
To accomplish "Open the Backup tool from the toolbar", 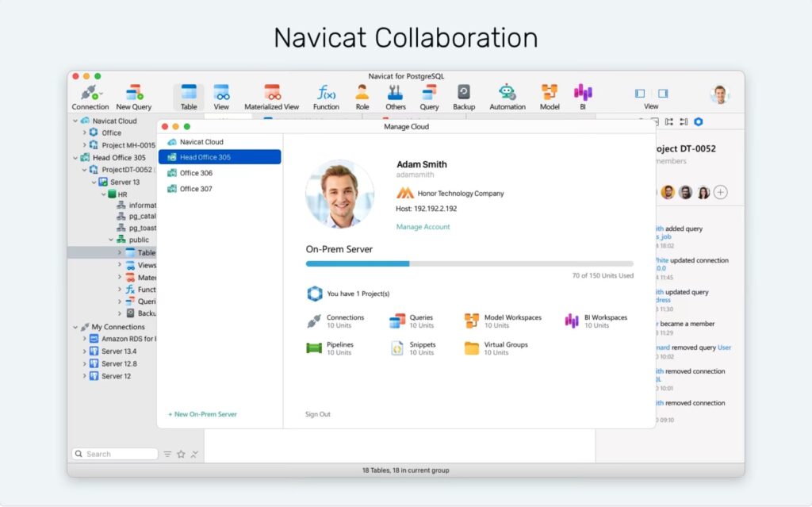I will [464, 93].
